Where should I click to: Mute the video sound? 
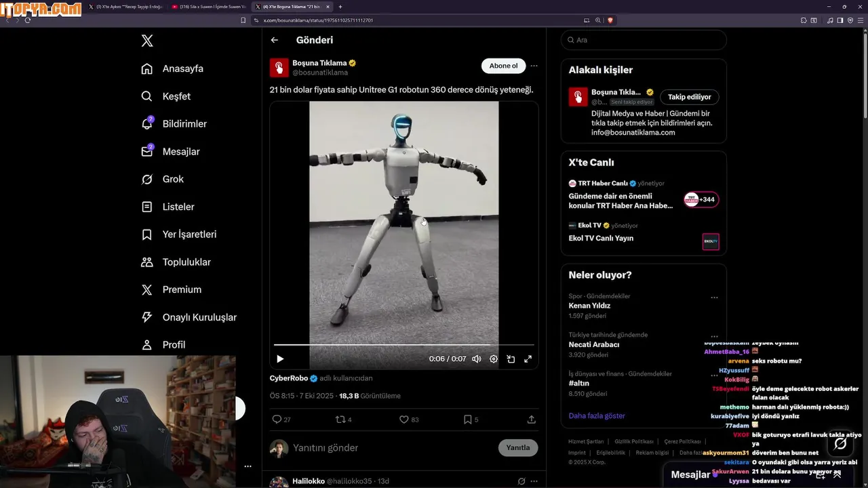click(477, 359)
